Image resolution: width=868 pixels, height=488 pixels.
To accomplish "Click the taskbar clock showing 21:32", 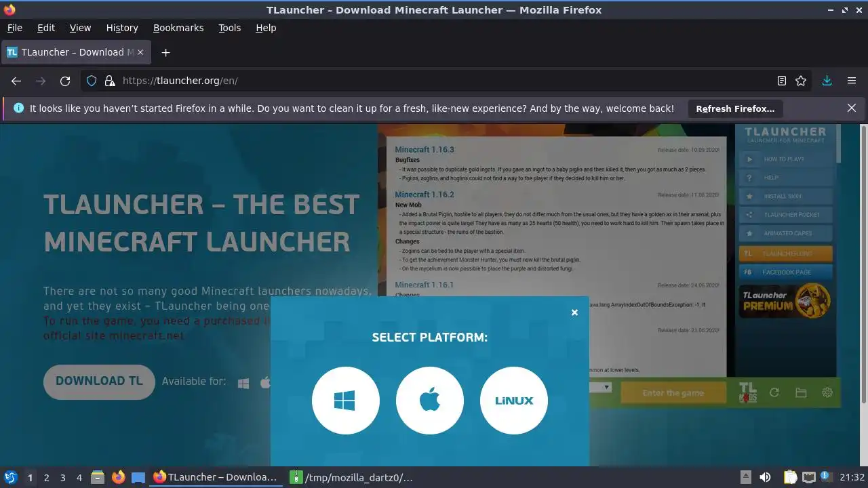I will pos(852,477).
